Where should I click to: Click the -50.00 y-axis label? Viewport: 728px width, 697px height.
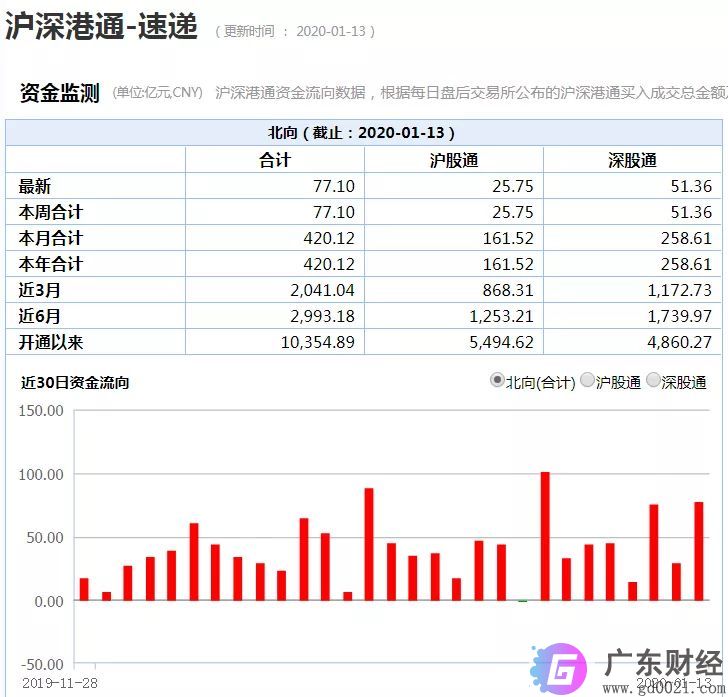[x=42, y=664]
